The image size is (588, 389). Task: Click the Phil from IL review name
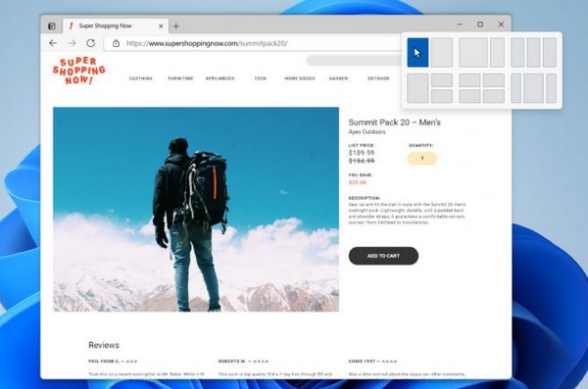coord(104,362)
